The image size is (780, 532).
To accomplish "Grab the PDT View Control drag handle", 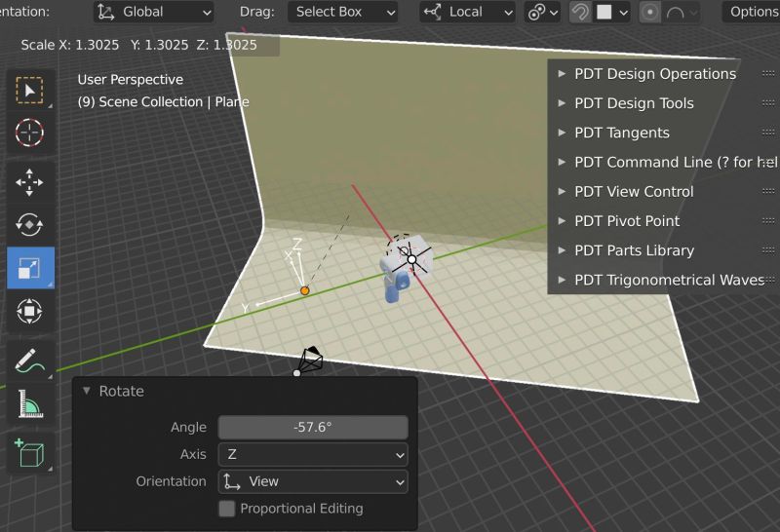I will (768, 191).
